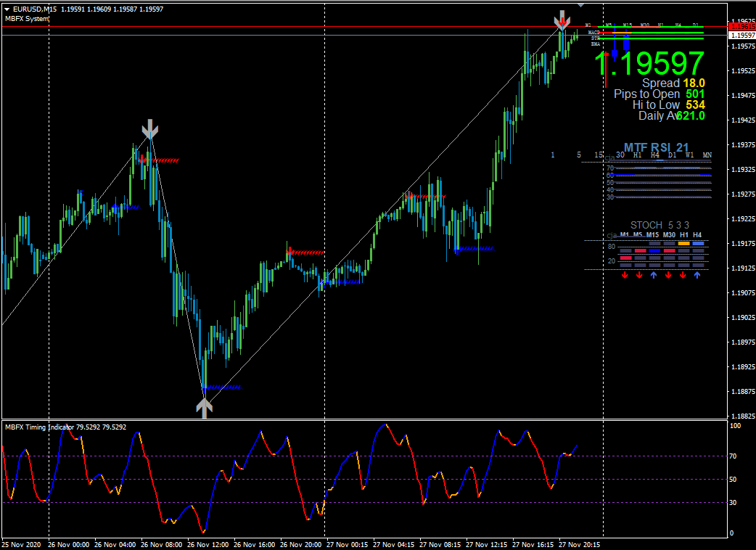Viewport: 756px width, 550px height.
Task: Click the W1 header in the MTF RSI panel
Action: coord(689,155)
